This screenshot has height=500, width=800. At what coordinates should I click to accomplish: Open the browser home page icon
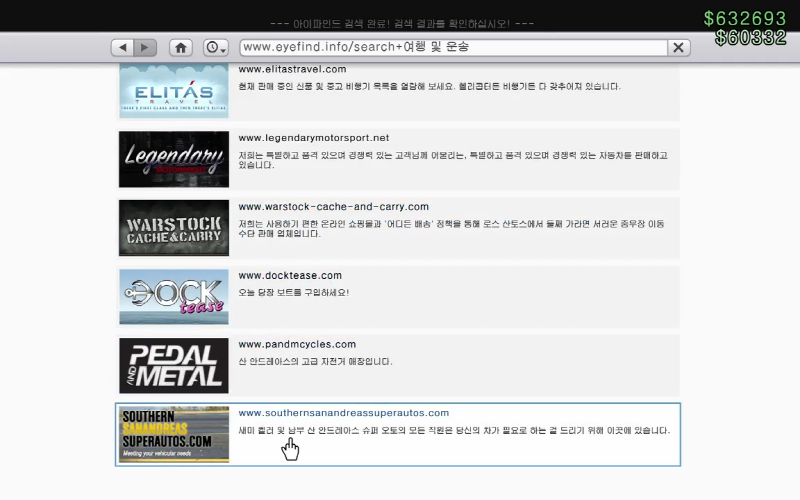coord(181,47)
